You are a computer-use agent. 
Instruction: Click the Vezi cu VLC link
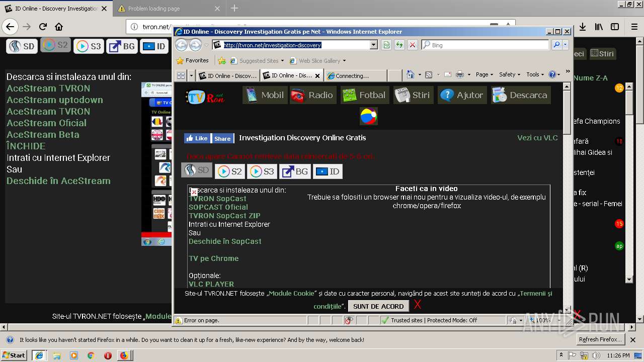[537, 138]
